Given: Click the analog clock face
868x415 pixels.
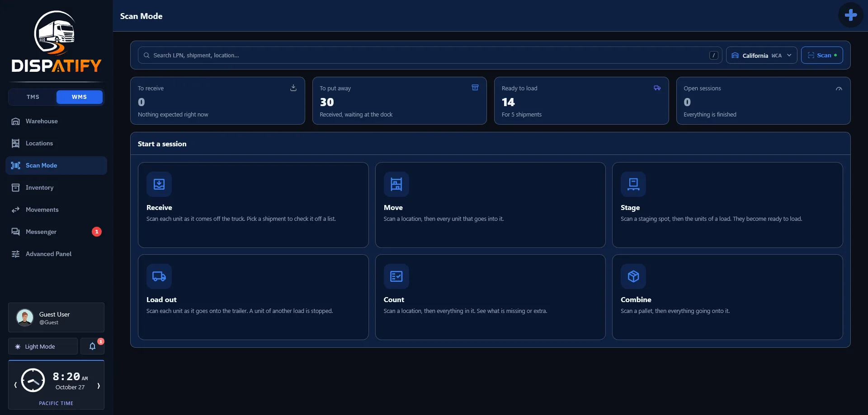Looking at the screenshot, I should tap(33, 380).
